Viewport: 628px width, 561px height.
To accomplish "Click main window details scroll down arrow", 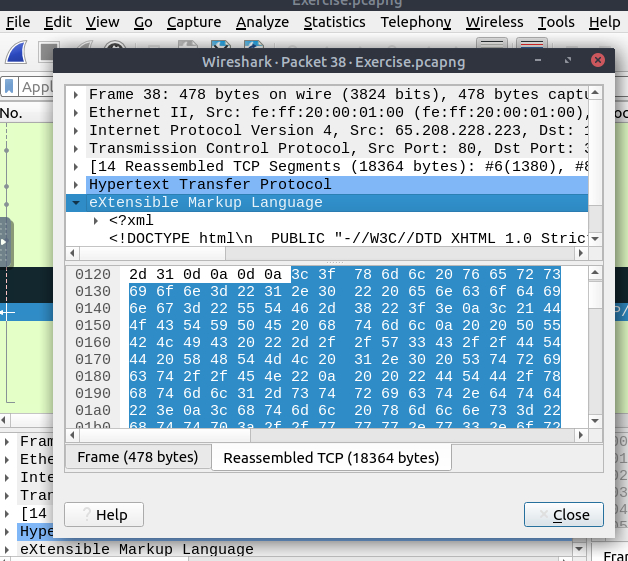I will pos(579,549).
